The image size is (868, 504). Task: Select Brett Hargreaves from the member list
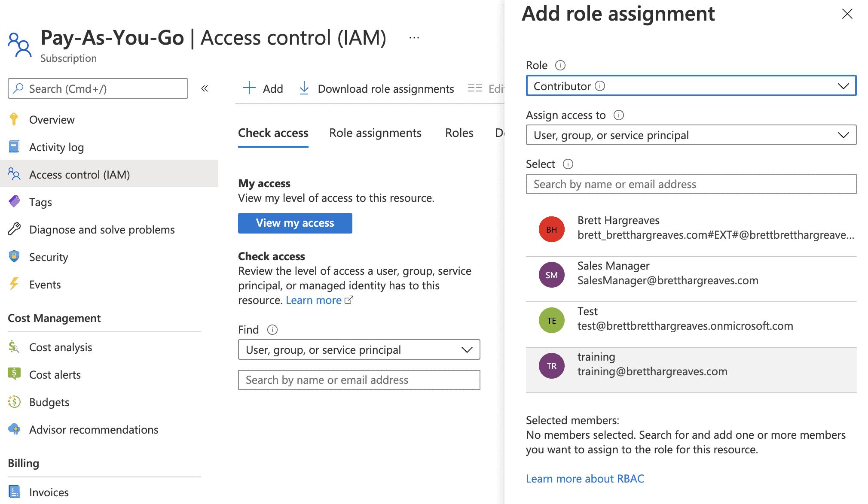click(691, 234)
